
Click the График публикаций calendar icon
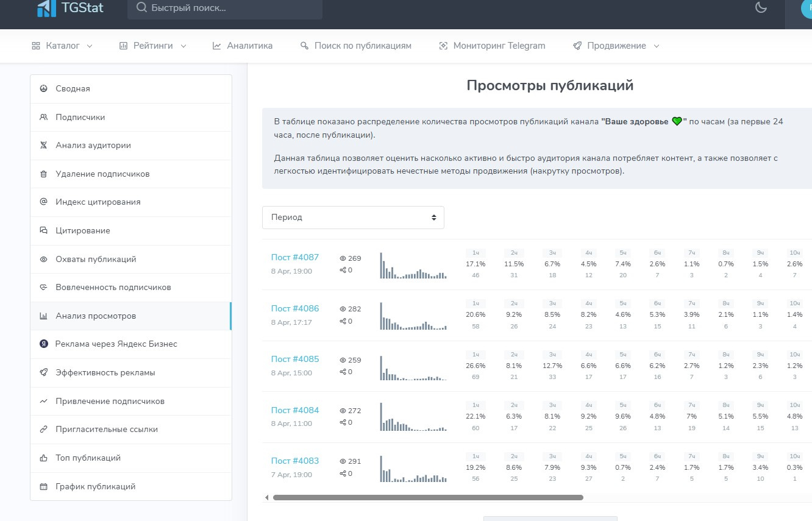pyautogui.click(x=43, y=486)
